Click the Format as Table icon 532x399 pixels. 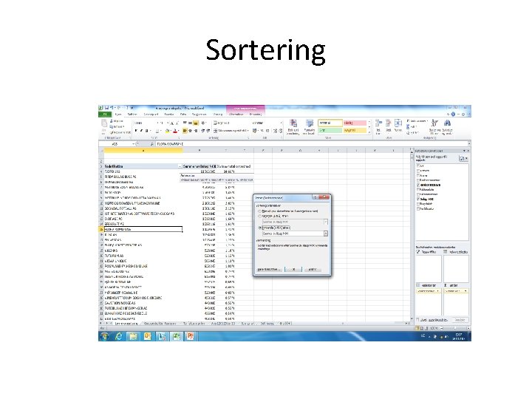point(309,123)
